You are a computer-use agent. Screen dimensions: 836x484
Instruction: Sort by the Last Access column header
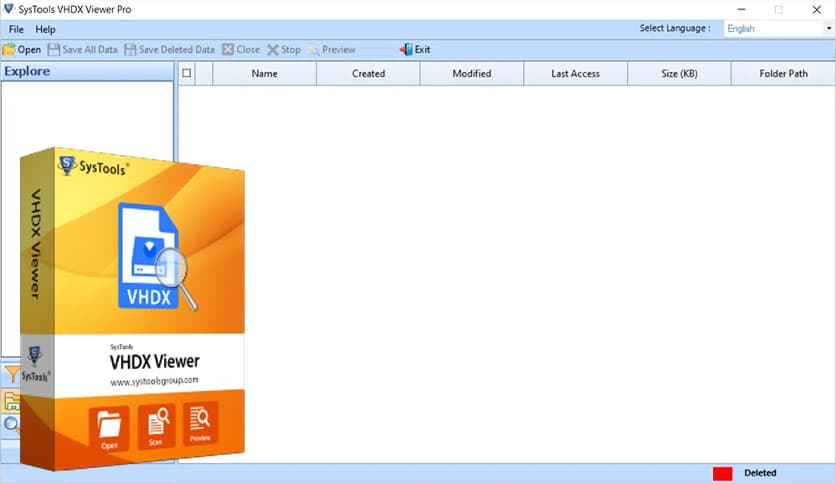[x=575, y=74]
